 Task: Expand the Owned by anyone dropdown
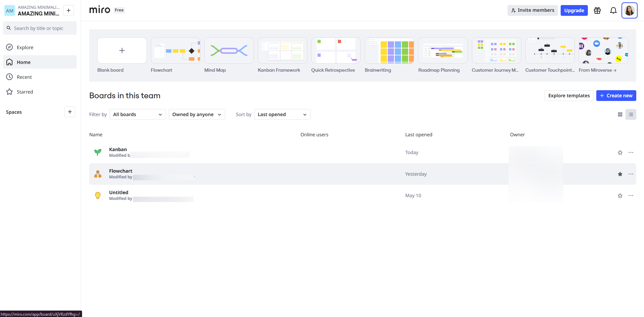point(197,114)
